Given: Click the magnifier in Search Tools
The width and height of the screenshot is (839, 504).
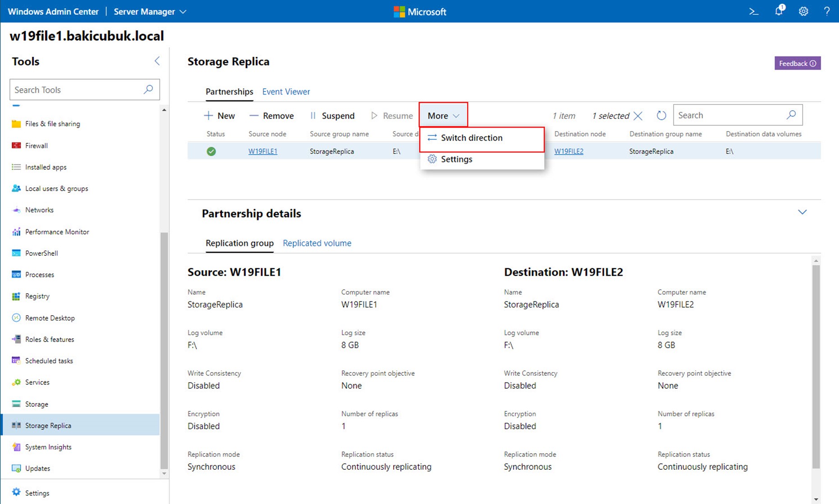Looking at the screenshot, I should [x=148, y=89].
